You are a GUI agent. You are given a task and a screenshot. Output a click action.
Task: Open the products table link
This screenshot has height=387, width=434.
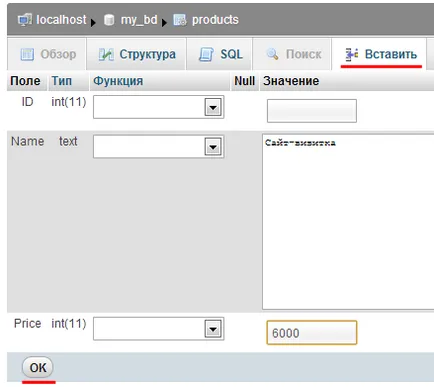(x=215, y=20)
